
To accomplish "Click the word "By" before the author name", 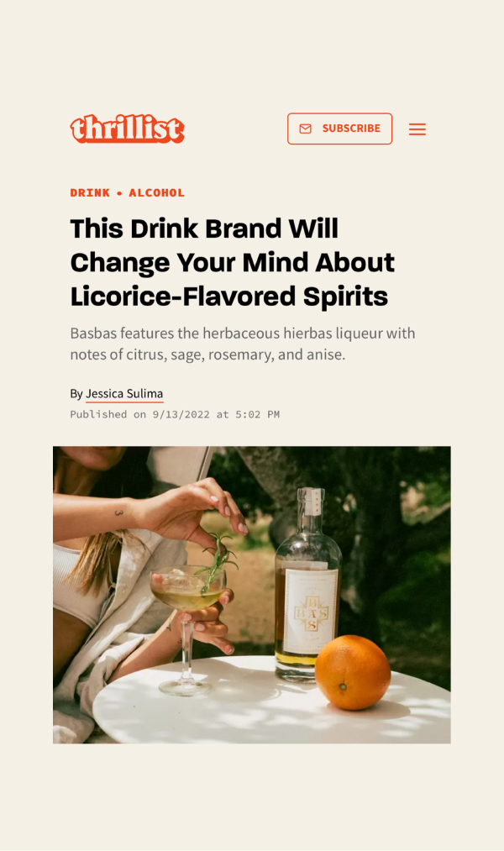I will (x=76, y=393).
